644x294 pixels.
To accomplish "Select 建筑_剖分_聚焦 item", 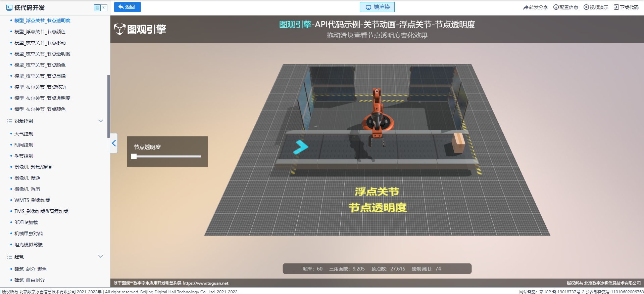I will [x=31, y=269].
